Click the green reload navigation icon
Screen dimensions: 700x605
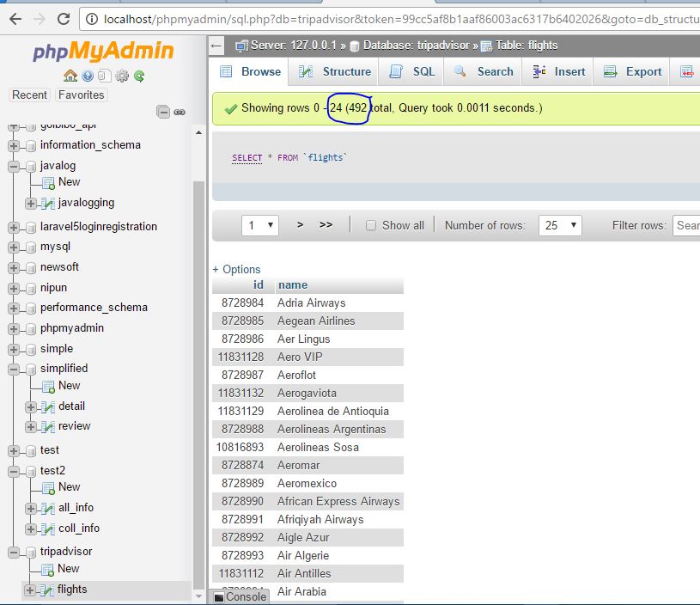139,76
